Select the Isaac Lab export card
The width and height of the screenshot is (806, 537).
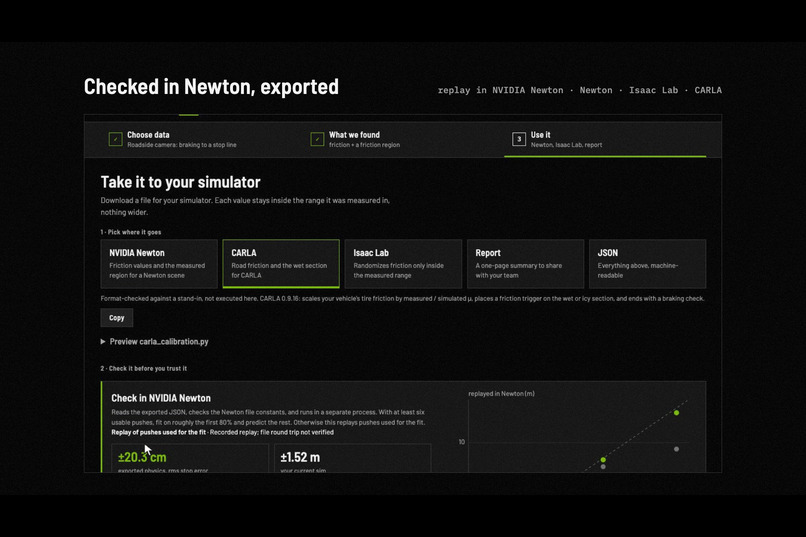coord(404,264)
